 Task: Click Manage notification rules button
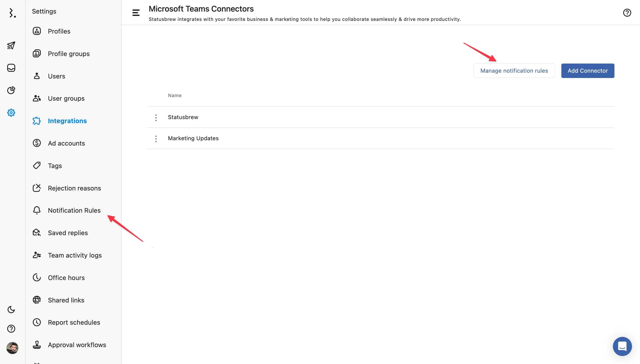coord(514,71)
